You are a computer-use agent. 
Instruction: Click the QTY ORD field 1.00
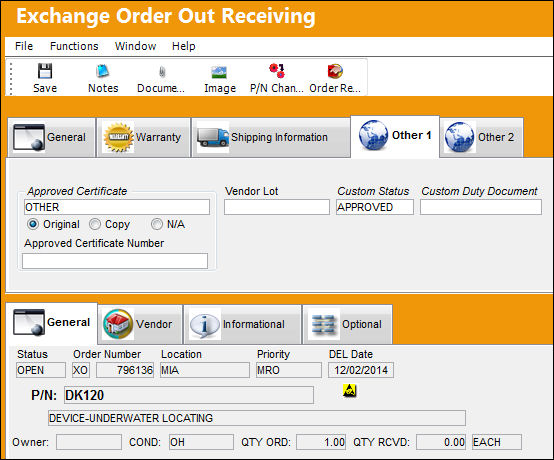[x=321, y=442]
